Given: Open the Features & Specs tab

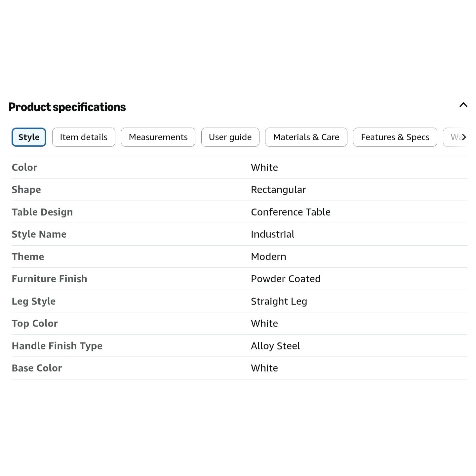Looking at the screenshot, I should pyautogui.click(x=395, y=137).
